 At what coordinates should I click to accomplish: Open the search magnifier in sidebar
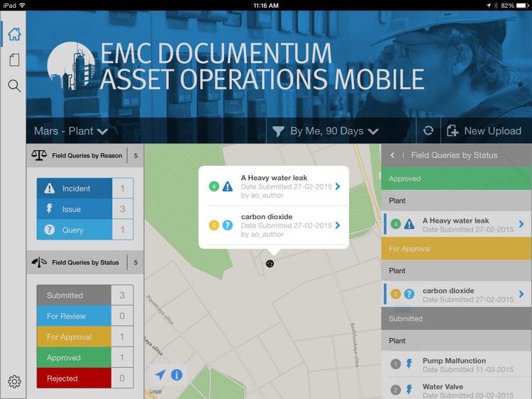click(x=14, y=86)
